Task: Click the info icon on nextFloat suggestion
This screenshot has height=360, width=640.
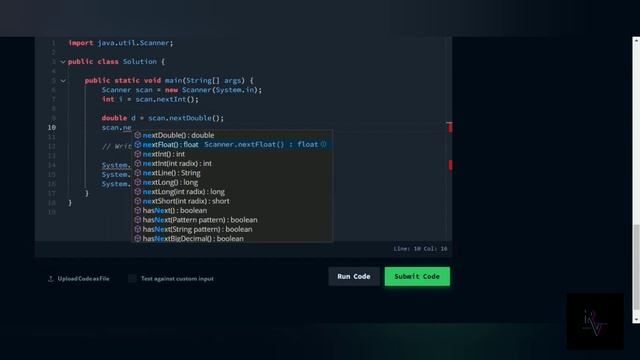Action: click(323, 144)
